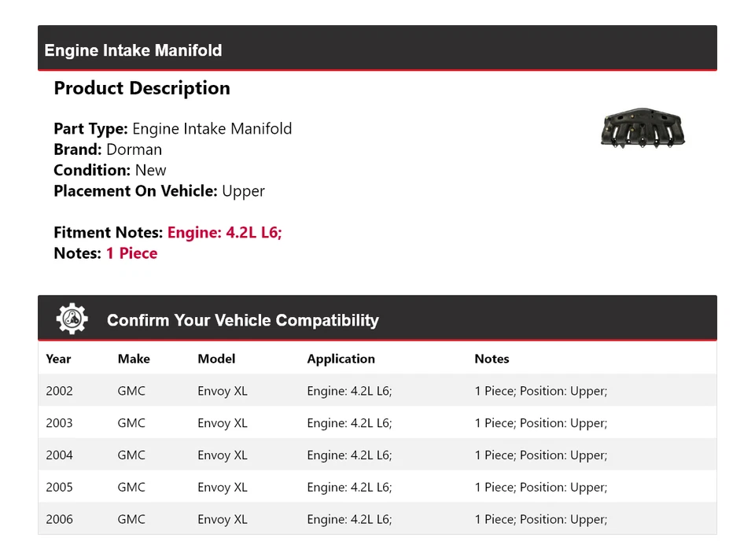This screenshot has height=560, width=755.
Task: Click the Model column header
Action: pyautogui.click(x=216, y=359)
